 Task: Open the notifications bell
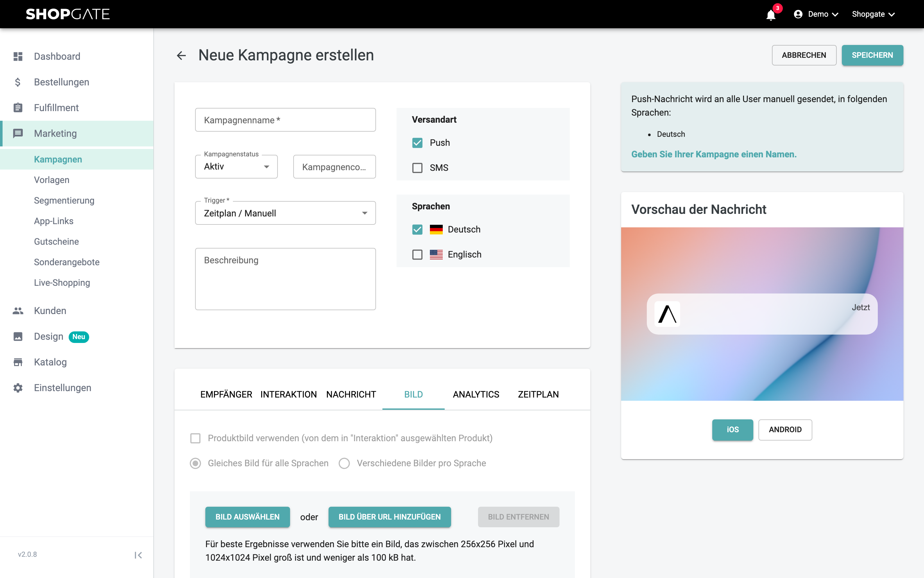(771, 15)
